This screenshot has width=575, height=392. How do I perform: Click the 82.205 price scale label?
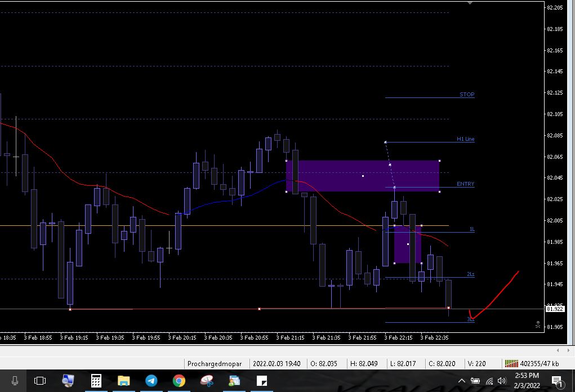coord(555,8)
